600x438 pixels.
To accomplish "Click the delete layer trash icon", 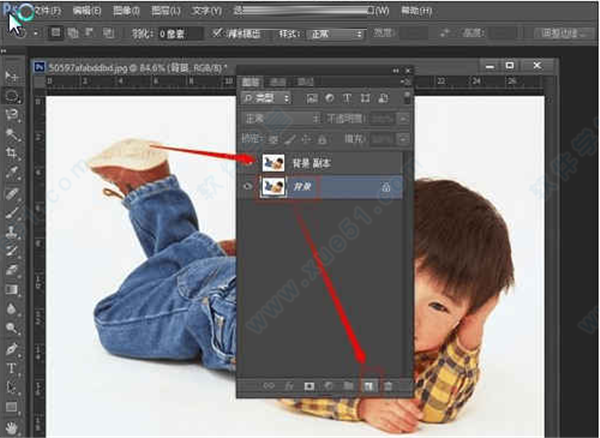I will click(x=389, y=384).
